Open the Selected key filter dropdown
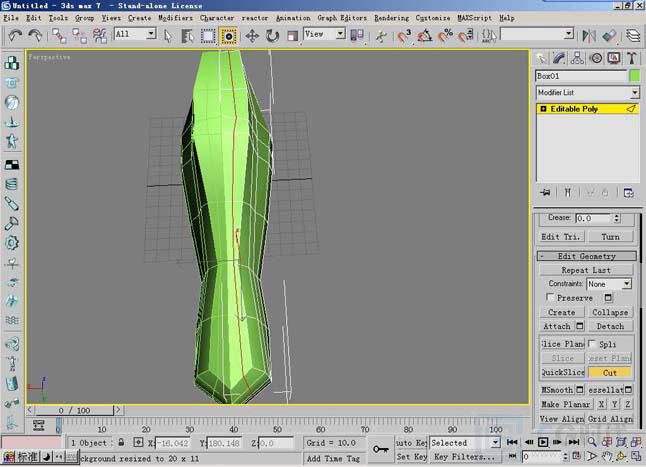The image size is (646, 467). [x=465, y=443]
